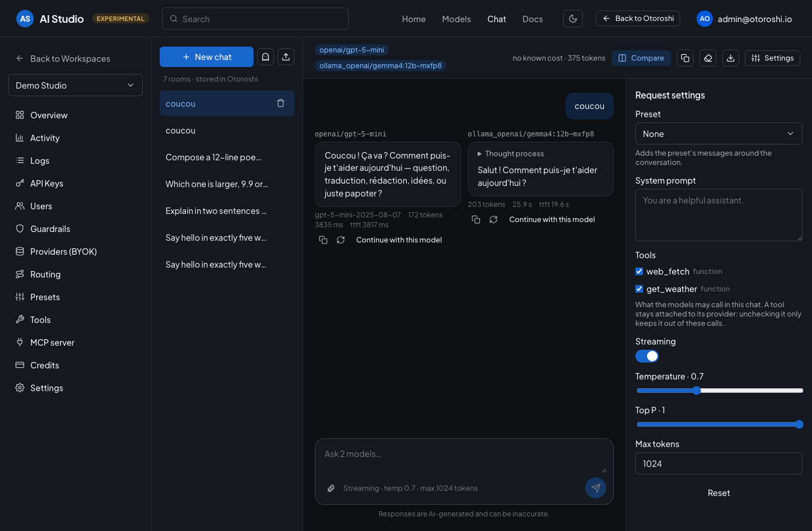Click Reset request settings
Viewport: 812px width, 531px height.
719,493
